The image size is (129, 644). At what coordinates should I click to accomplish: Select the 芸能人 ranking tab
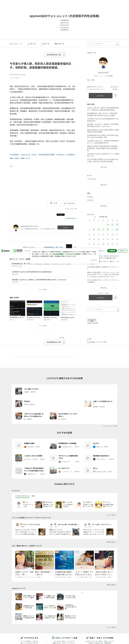coord(34,496)
